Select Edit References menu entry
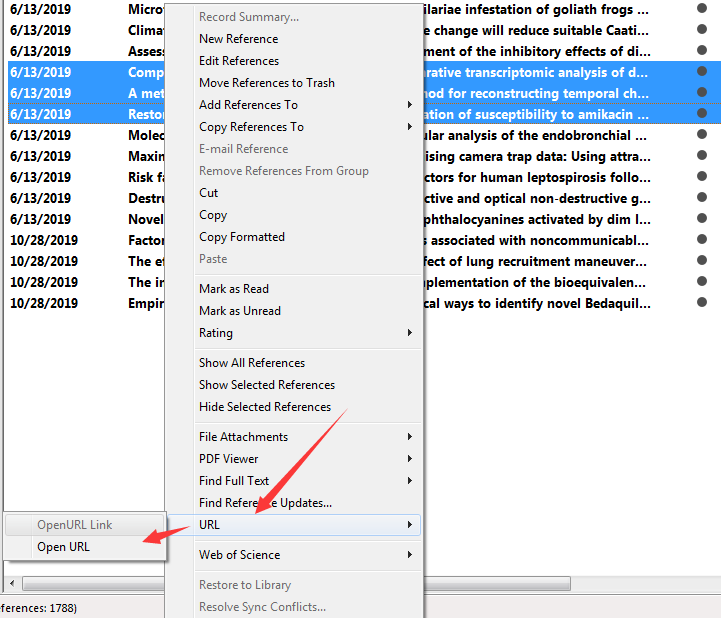 (238, 61)
